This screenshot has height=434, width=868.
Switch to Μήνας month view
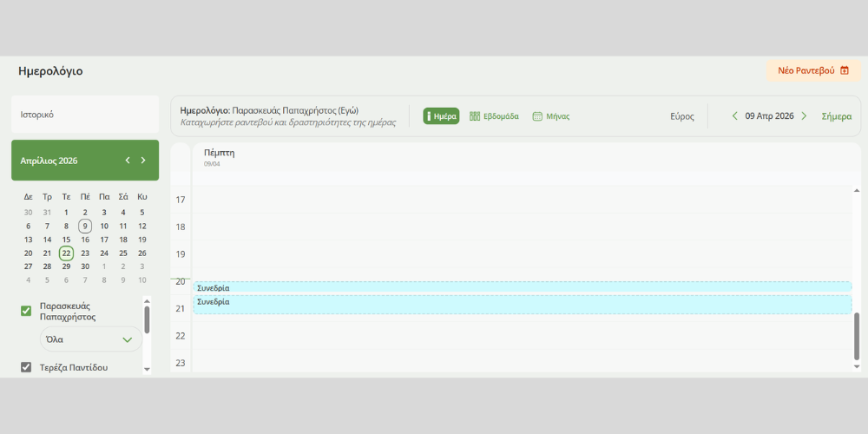tap(550, 116)
